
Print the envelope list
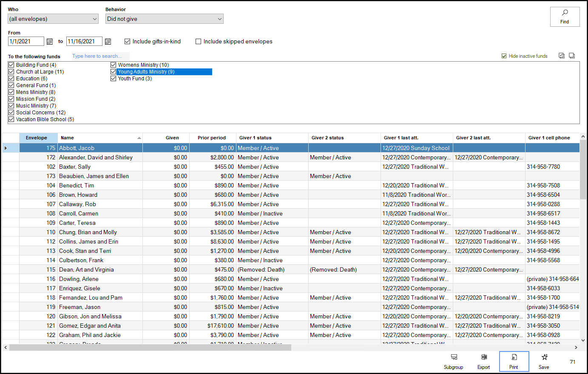point(514,361)
